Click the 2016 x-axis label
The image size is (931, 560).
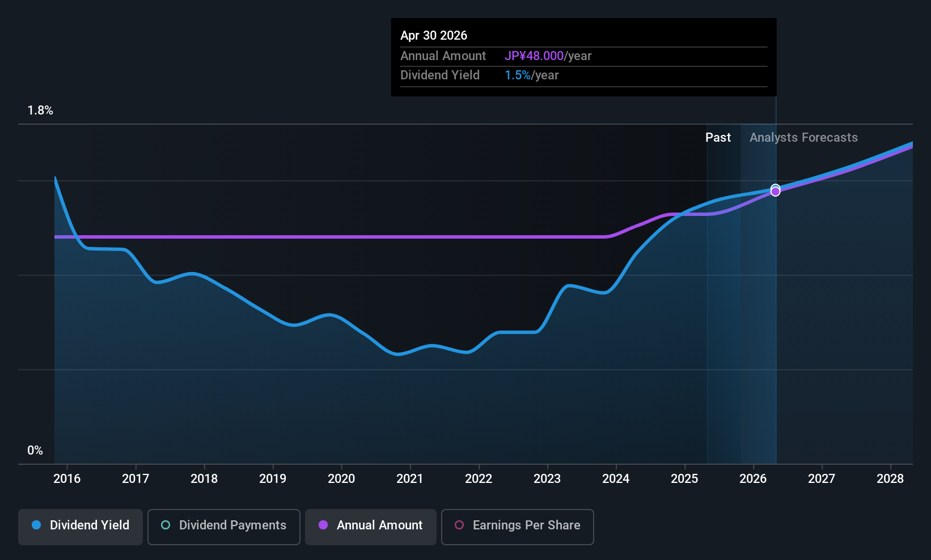point(67,479)
